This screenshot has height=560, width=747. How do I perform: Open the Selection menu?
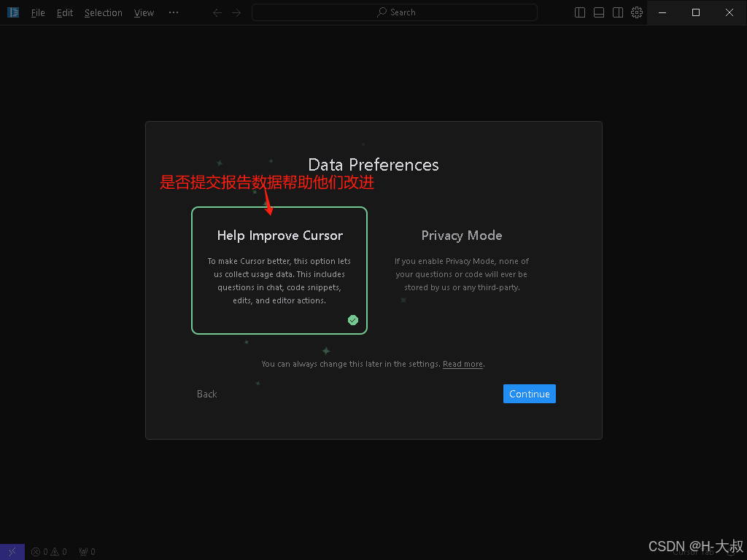104,13
